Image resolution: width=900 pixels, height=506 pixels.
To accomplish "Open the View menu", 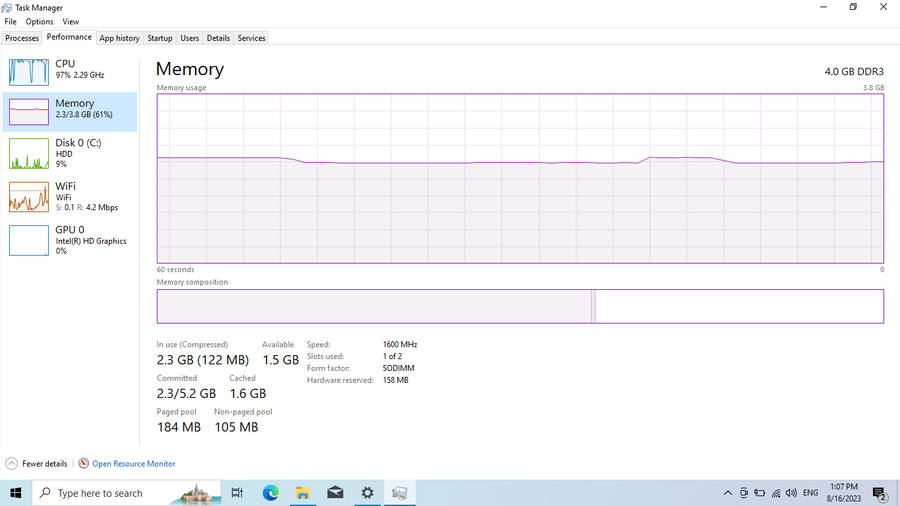I will (x=71, y=21).
